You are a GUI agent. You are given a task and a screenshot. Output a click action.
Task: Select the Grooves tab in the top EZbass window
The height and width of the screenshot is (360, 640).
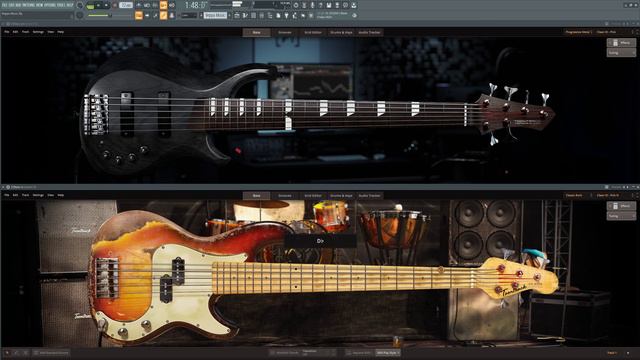click(x=285, y=32)
